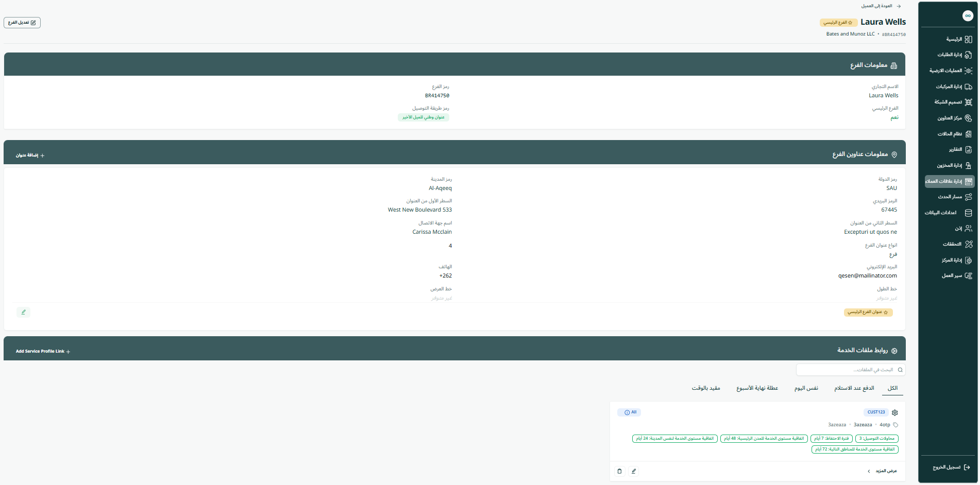Log out via تسجيل الخروج
Screen dimensions: 980x485
[x=951, y=467]
